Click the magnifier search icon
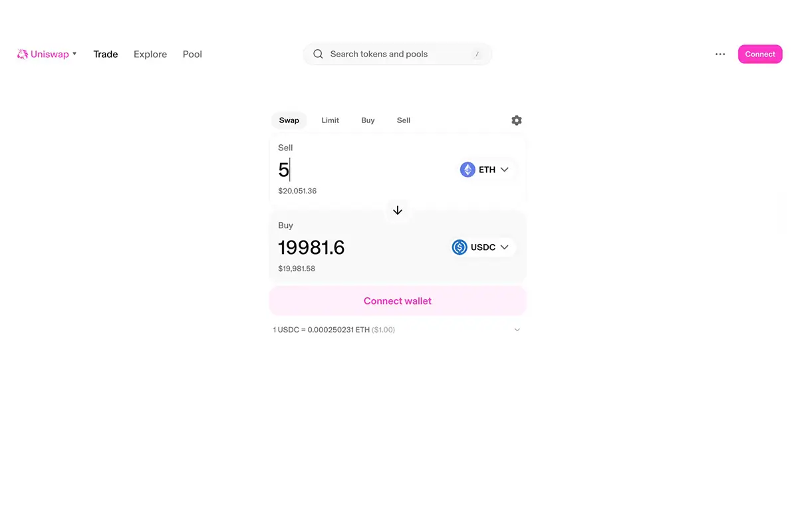 [x=319, y=55]
